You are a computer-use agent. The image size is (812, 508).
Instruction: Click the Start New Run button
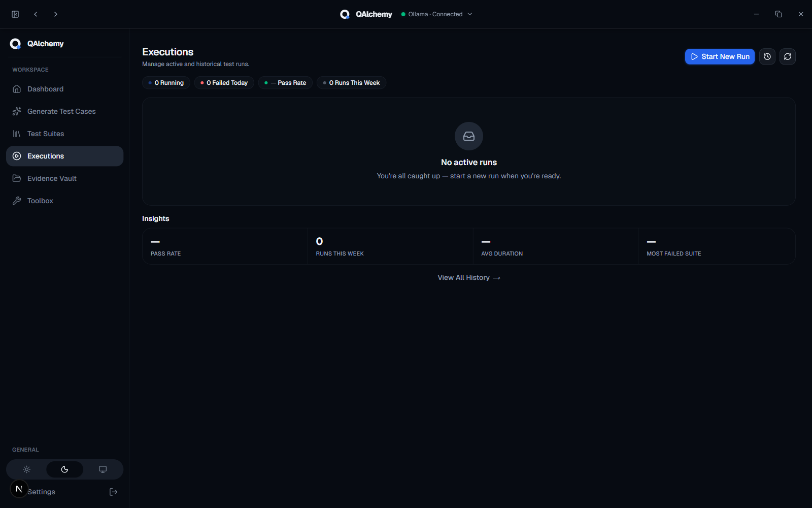coord(720,56)
